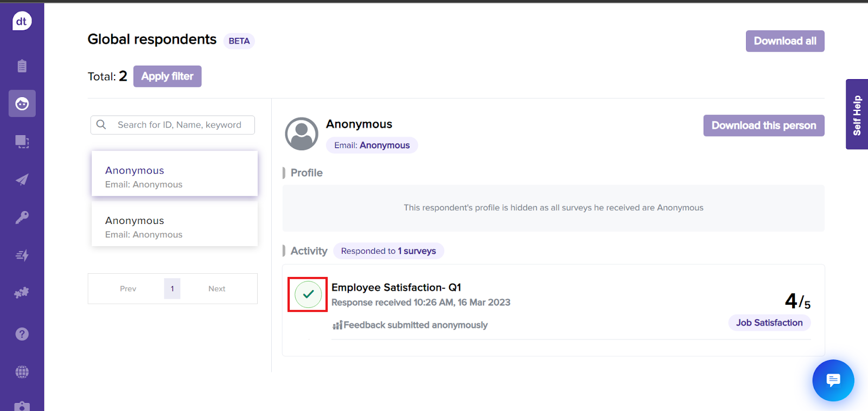
Task: Go to pagination page 1
Action: (x=172, y=288)
